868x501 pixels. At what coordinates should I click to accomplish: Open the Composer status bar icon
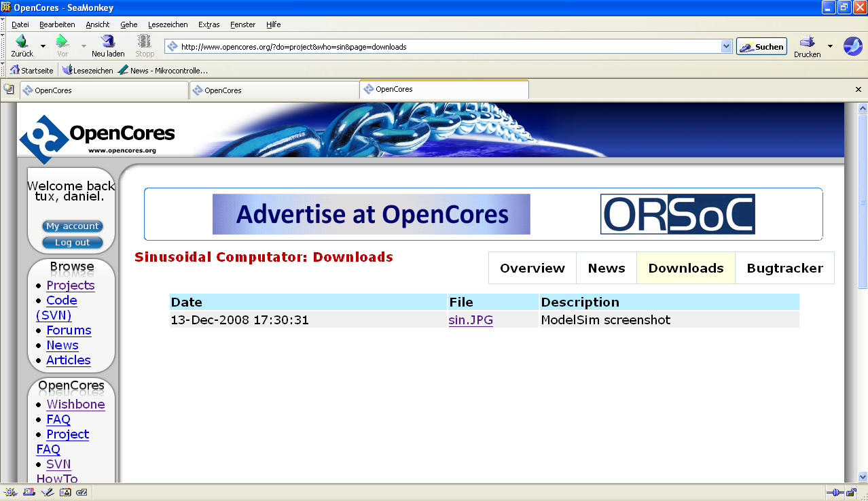click(46, 492)
